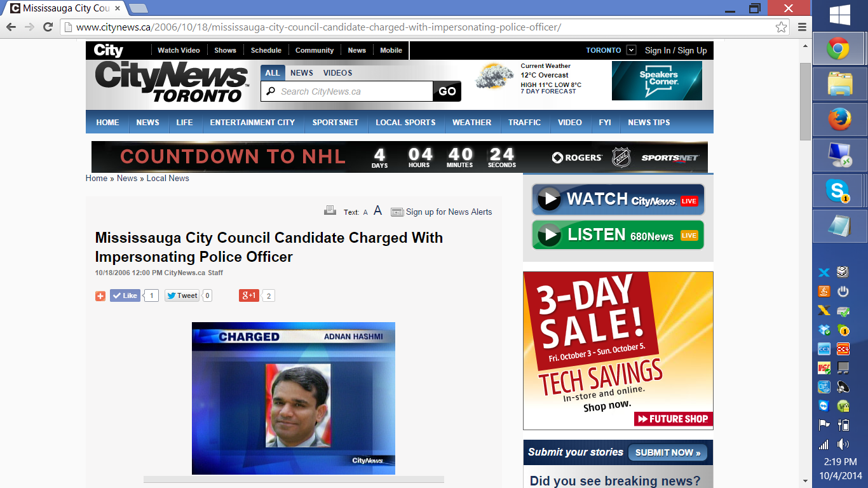The width and height of the screenshot is (868, 488).
Task: Click the Facebook Like button
Action: click(x=125, y=295)
